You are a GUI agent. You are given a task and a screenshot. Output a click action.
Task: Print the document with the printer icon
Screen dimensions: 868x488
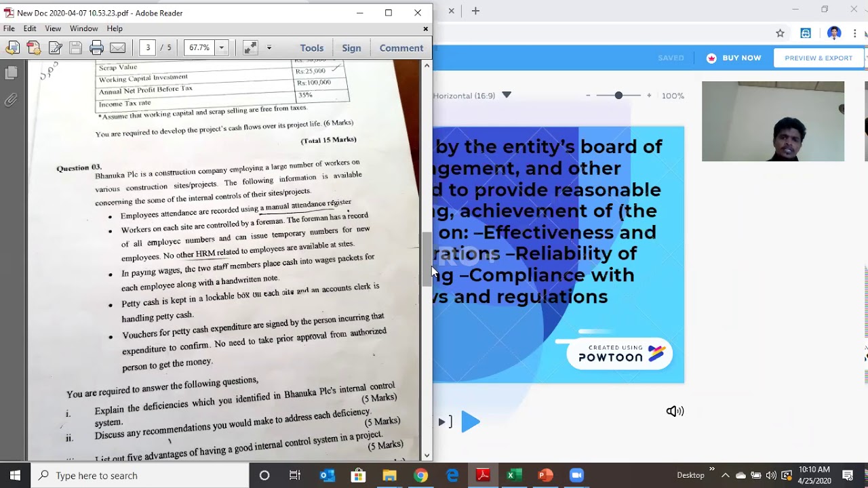click(96, 47)
